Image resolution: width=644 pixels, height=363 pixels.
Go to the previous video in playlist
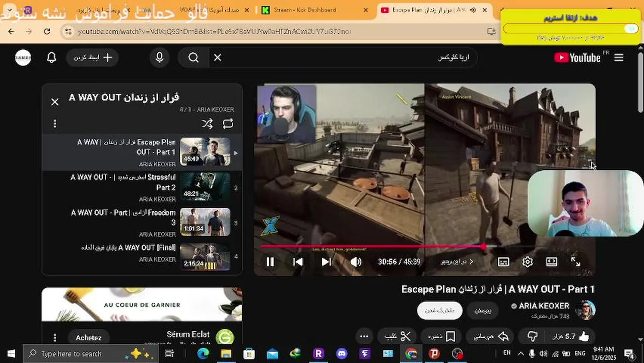click(x=298, y=262)
